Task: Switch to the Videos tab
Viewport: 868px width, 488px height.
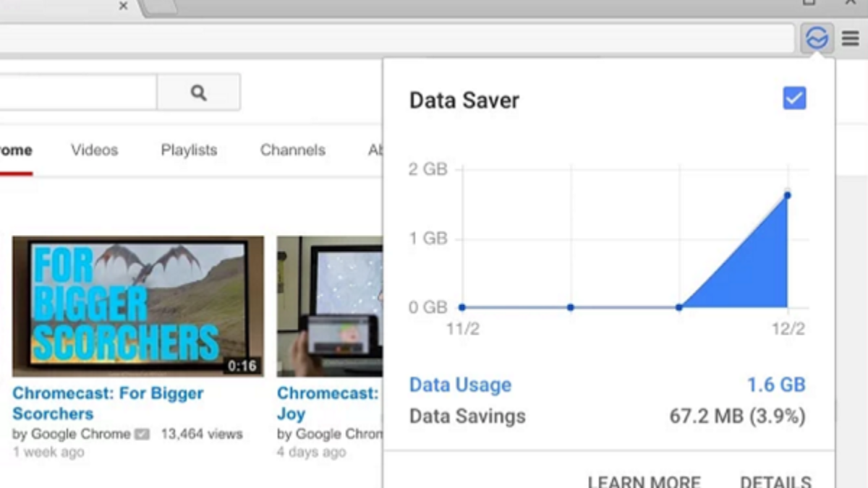Action: click(95, 150)
